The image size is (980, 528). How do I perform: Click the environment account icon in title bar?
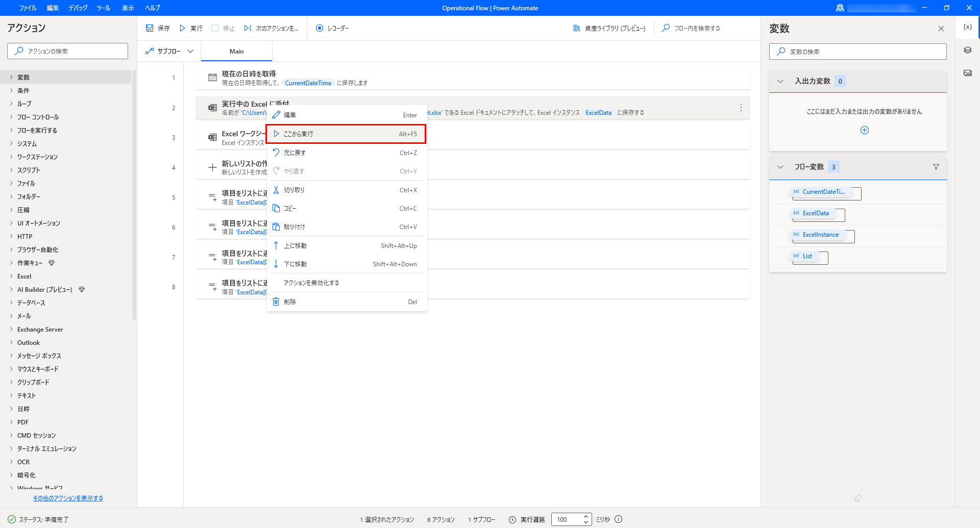coord(840,8)
